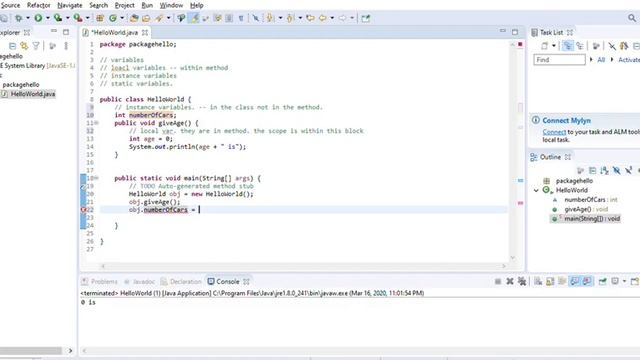Image resolution: width=640 pixels, height=360 pixels.
Task: Collapse the HelloWorld class in Outline
Action: (536, 190)
